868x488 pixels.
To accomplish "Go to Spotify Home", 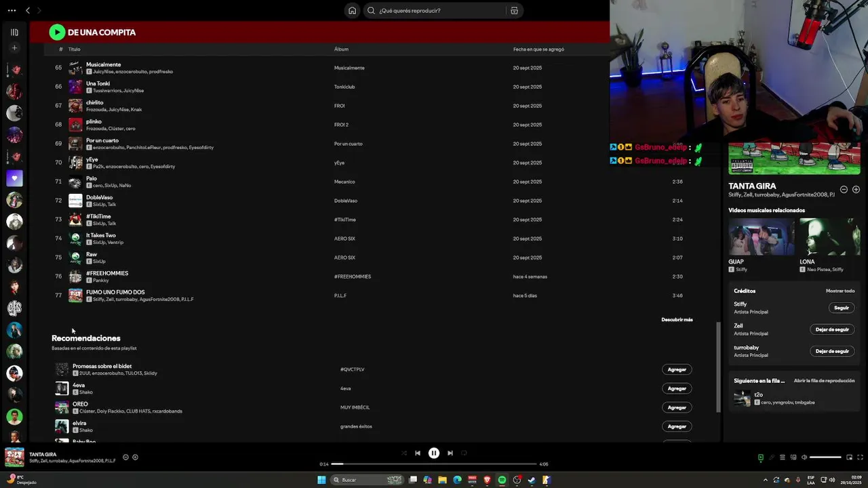I will tap(352, 10).
